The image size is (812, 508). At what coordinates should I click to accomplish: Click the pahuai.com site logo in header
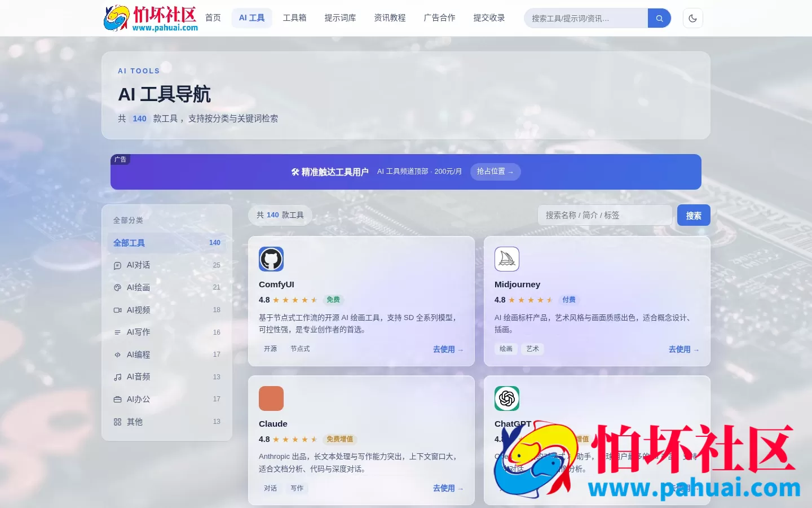point(151,18)
